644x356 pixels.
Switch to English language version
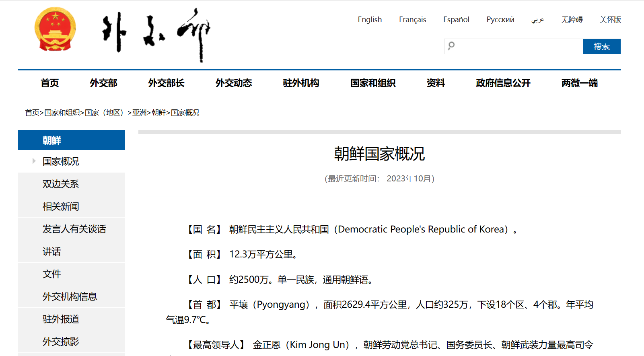(369, 20)
